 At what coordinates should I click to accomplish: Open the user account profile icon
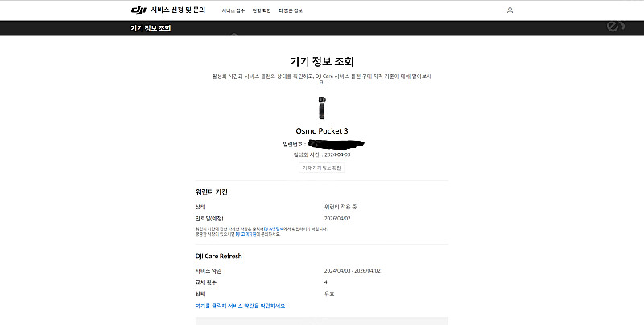510,10
